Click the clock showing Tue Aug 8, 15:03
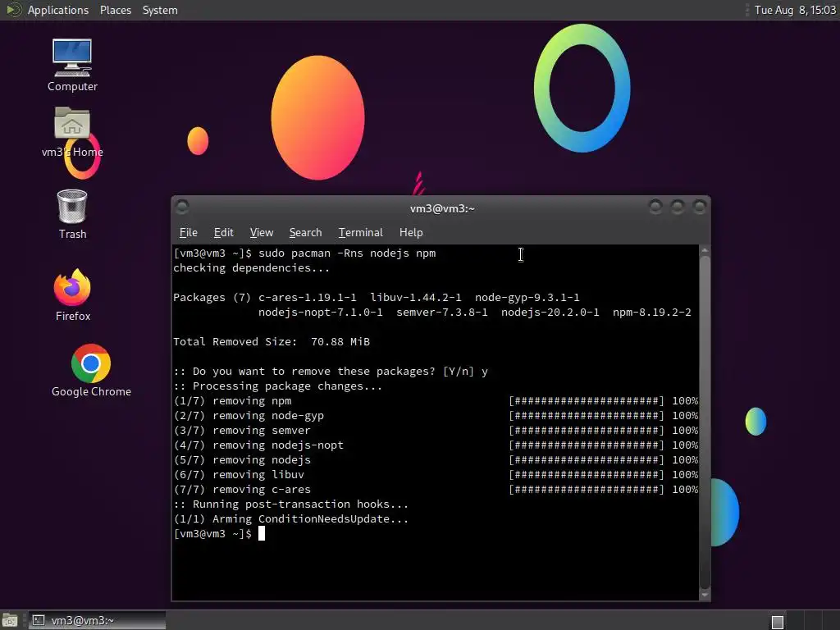The height and width of the screenshot is (630, 840). point(795,10)
